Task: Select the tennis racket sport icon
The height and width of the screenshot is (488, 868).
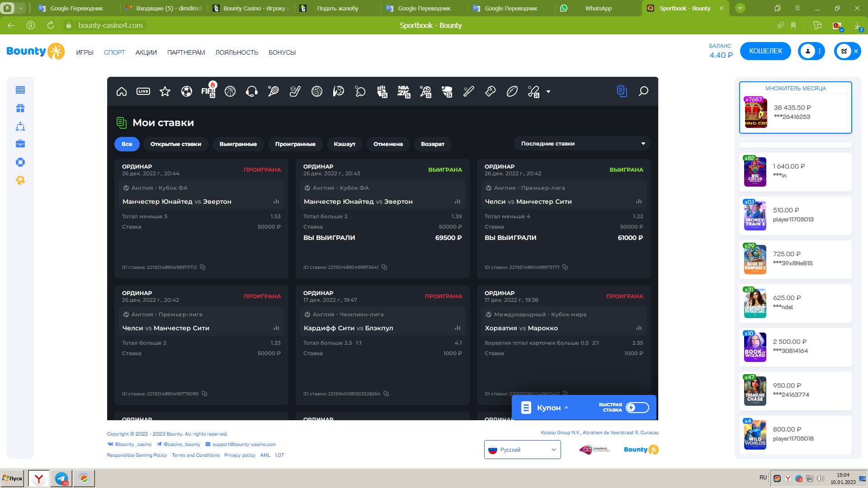Action: click(x=274, y=92)
